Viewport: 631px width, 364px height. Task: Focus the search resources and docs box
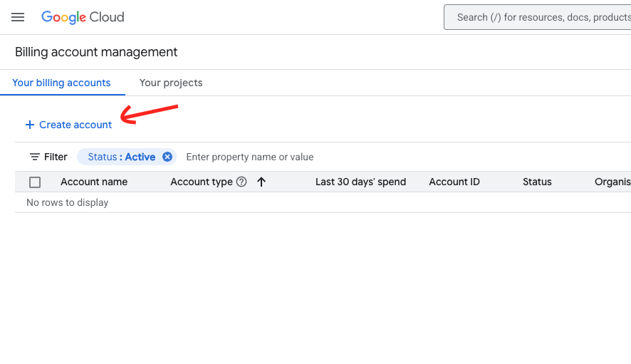pos(541,17)
